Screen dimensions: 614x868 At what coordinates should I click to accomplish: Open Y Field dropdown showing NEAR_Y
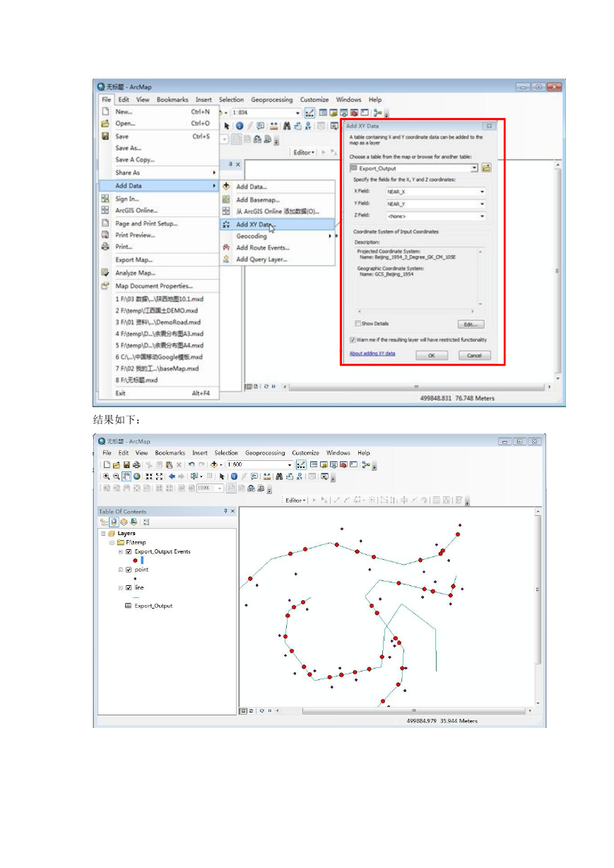coord(482,204)
